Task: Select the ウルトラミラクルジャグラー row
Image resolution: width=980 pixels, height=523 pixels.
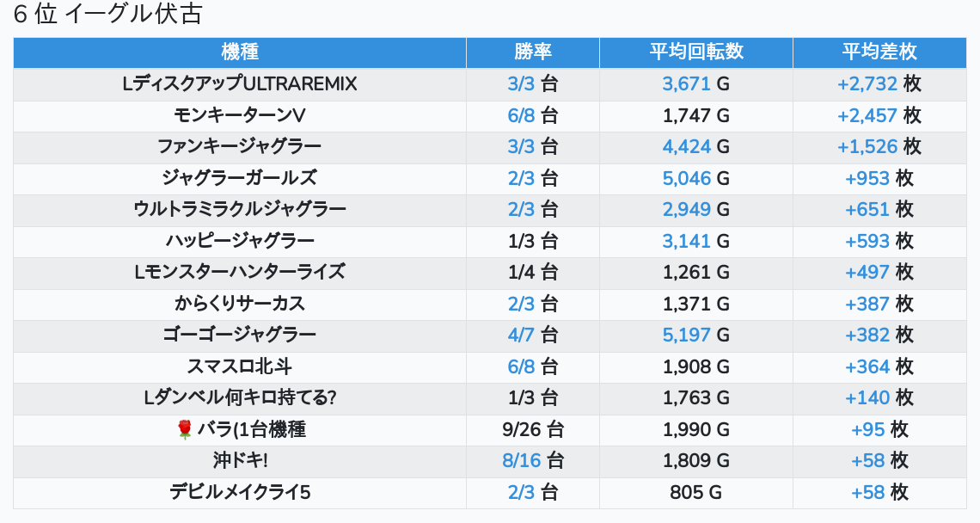Action: (x=240, y=209)
